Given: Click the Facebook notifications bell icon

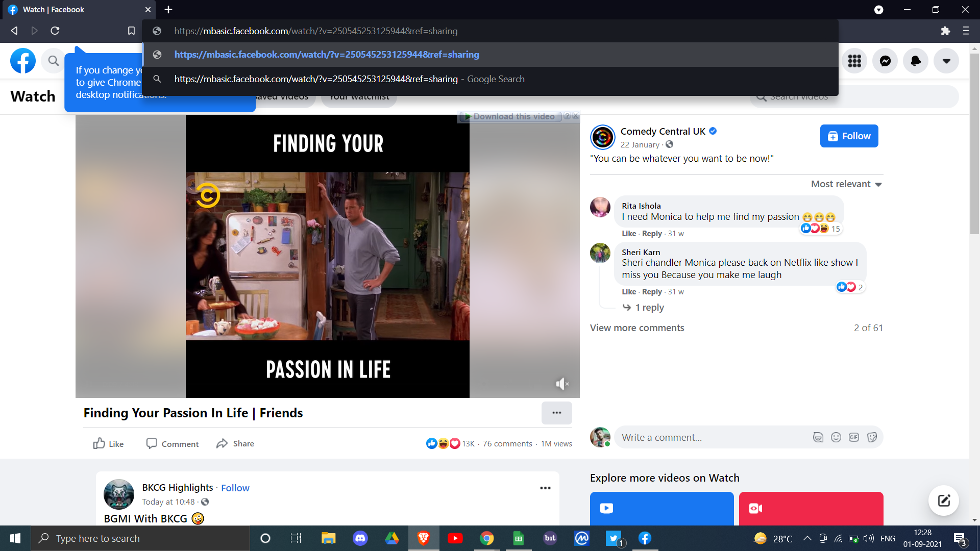Looking at the screenshot, I should tap(916, 61).
